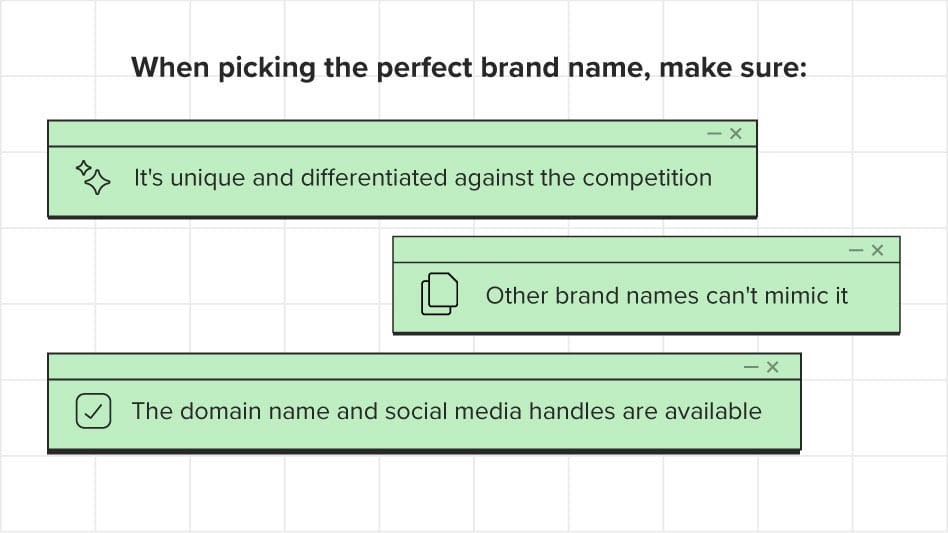The height and width of the screenshot is (533, 948).
Task: Click title bar of the bottom green window
Action: 424,367
